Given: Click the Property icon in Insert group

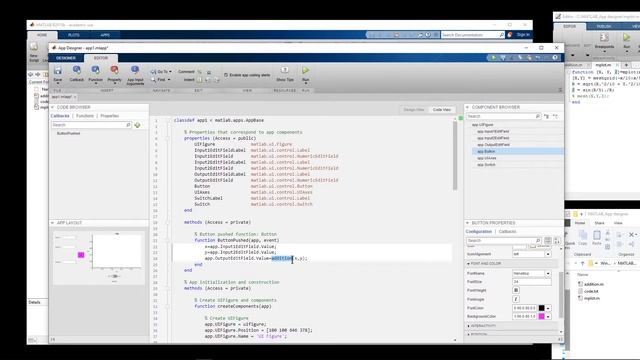Looking at the screenshot, I should click(x=114, y=71).
